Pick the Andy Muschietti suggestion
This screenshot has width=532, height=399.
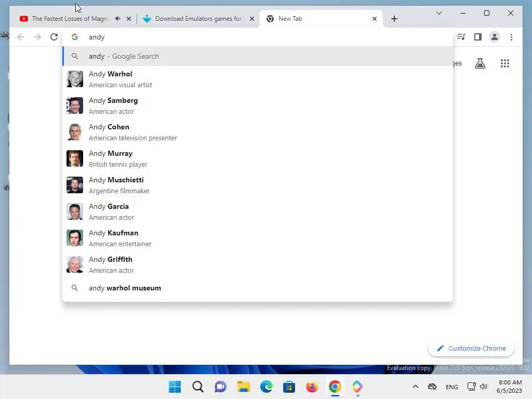pos(258,185)
